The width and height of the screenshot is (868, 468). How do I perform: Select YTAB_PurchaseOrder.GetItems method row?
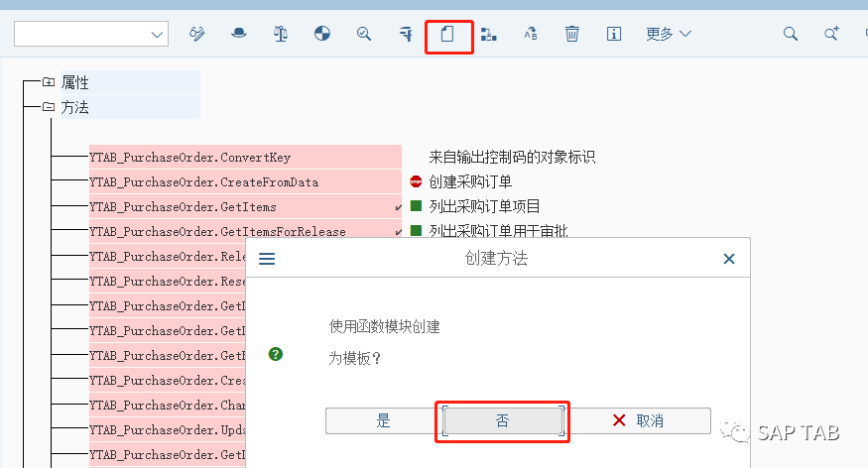(x=245, y=207)
